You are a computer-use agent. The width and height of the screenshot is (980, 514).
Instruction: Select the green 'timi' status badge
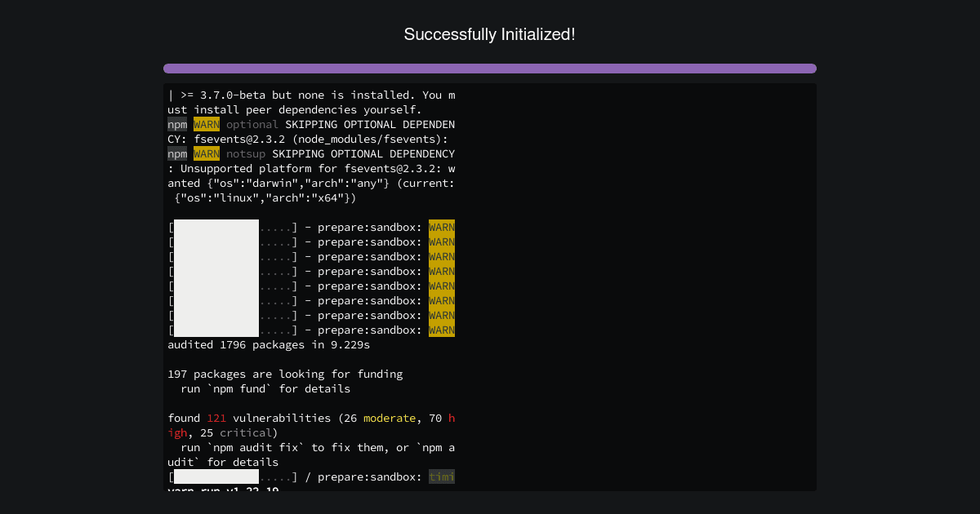[442, 476]
